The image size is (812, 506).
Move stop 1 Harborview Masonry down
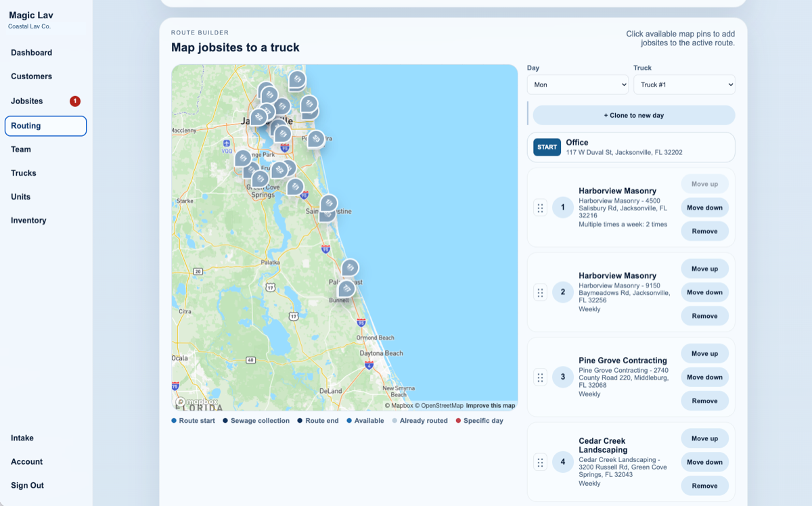tap(704, 208)
